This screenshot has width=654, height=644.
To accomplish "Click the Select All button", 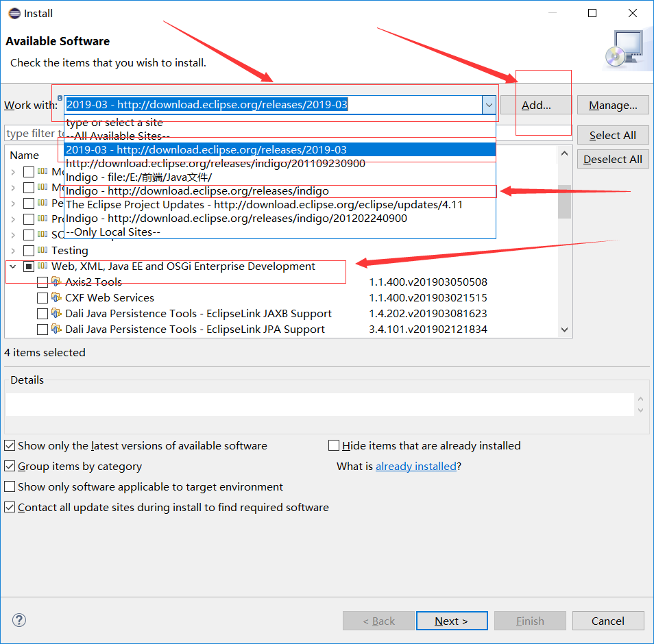I will pyautogui.click(x=613, y=135).
